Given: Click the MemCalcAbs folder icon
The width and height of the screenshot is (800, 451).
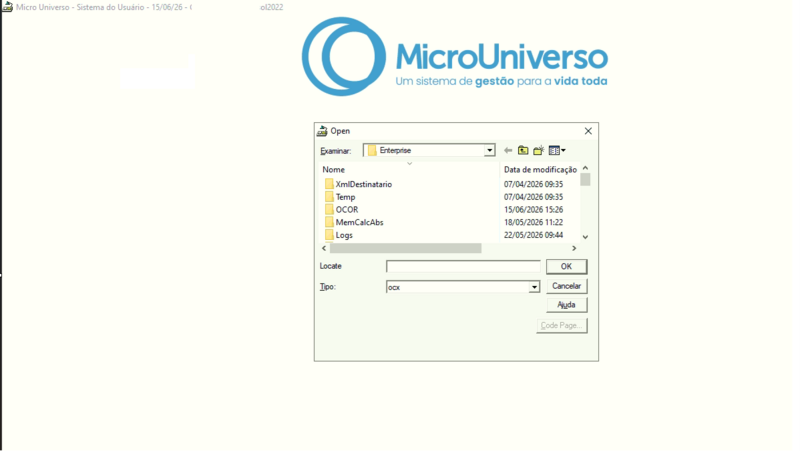Looking at the screenshot, I should coord(329,222).
